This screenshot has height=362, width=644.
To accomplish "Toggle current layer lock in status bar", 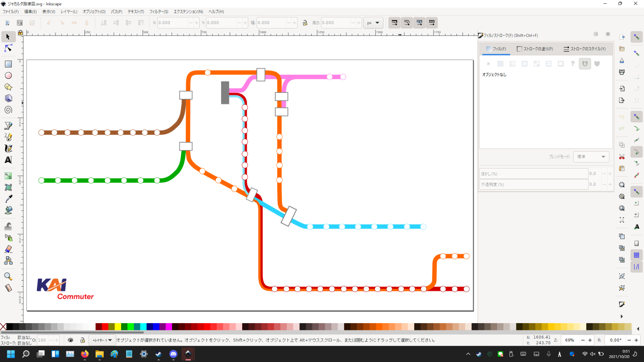I will click(83, 340).
